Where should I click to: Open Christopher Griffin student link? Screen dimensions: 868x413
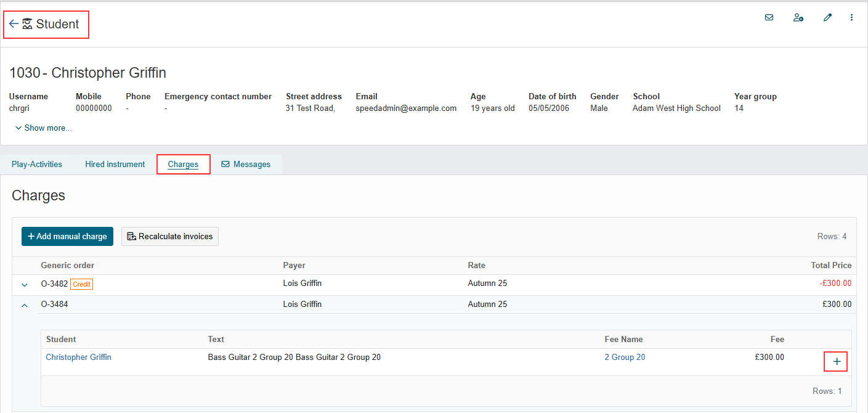[x=79, y=357]
